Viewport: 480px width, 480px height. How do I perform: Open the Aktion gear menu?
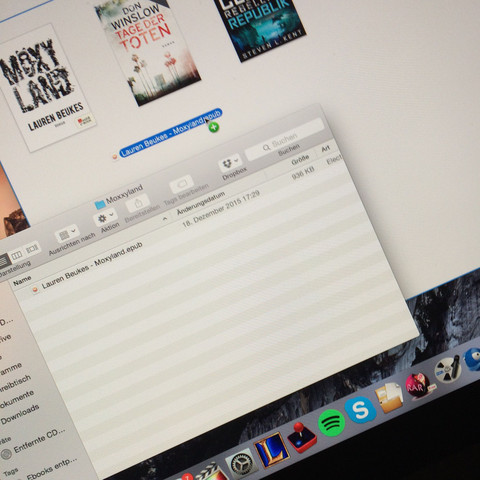point(105,218)
